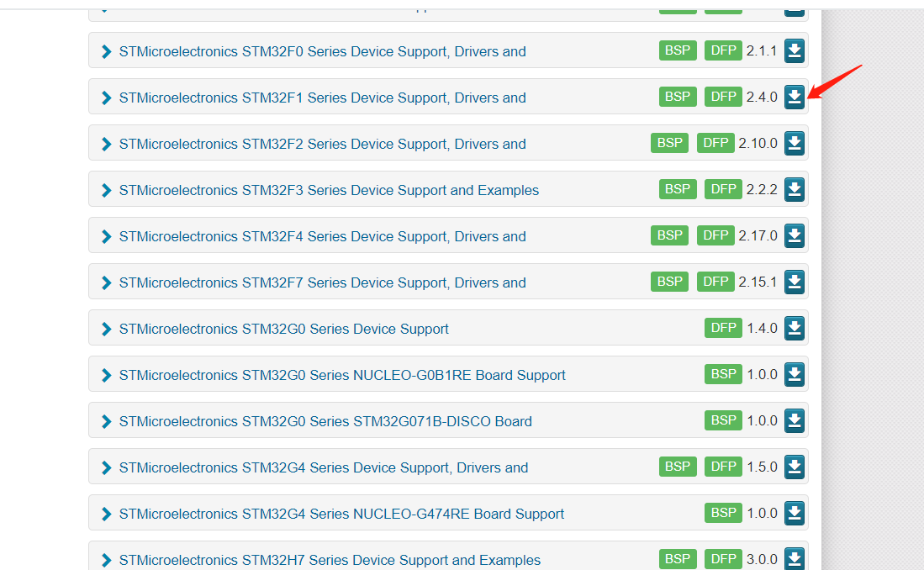Expand the STM32F1 Series row chevron
This screenshot has width=924, height=570.
click(x=107, y=98)
